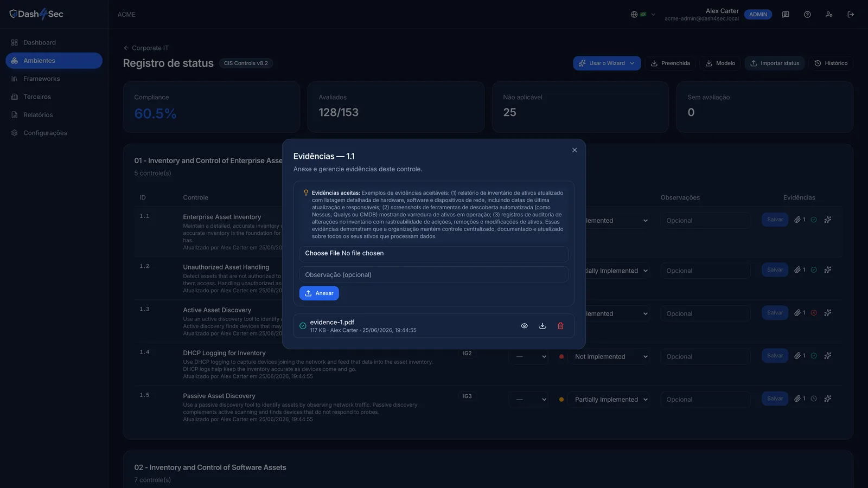Open user settings icon in the header
This screenshot has height=488, width=868.
[x=829, y=15]
